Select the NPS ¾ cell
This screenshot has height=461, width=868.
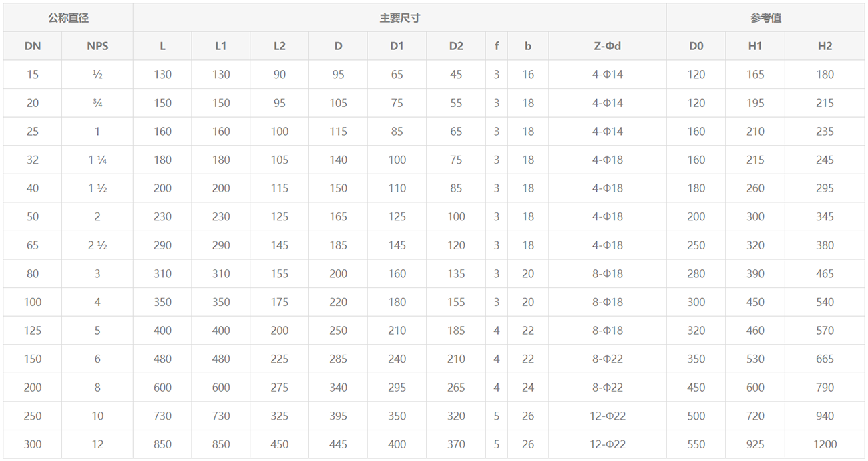[97, 103]
